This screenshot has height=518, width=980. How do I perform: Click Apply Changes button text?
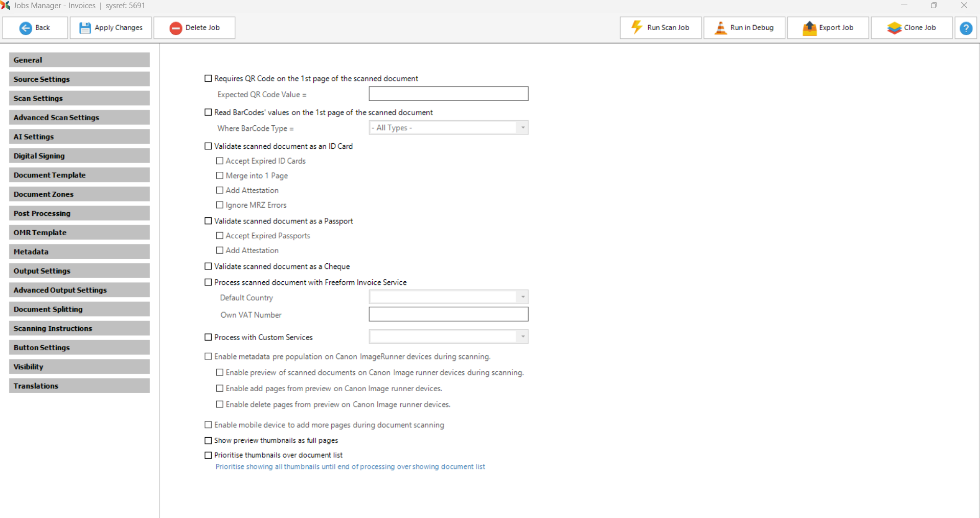[119, 28]
